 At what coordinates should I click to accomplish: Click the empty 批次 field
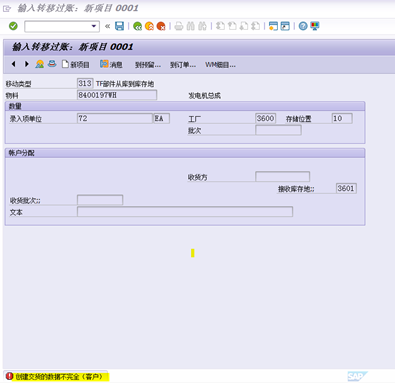(x=278, y=130)
